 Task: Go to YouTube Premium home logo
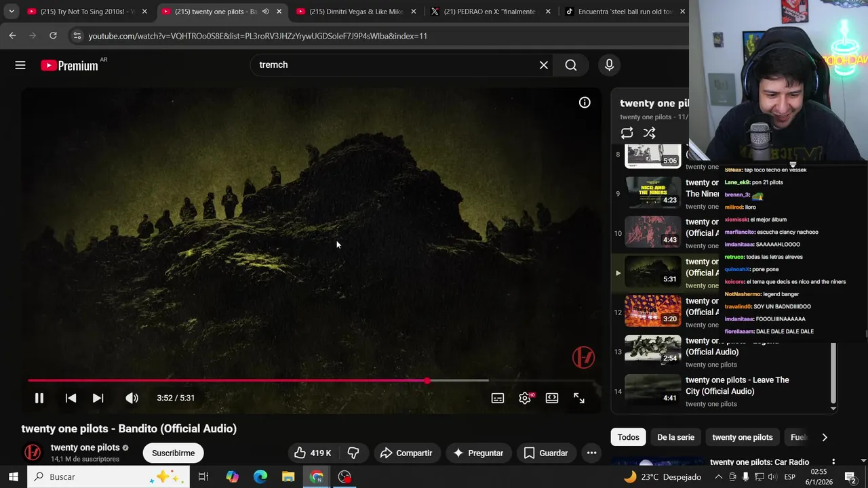pos(69,65)
